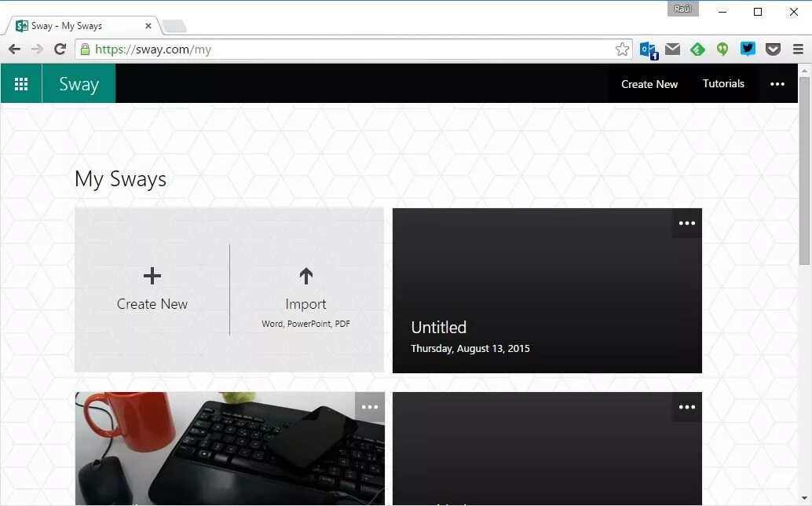Close the Sway - My Sways tab
The width and height of the screenshot is (812, 506).
coord(148,25)
